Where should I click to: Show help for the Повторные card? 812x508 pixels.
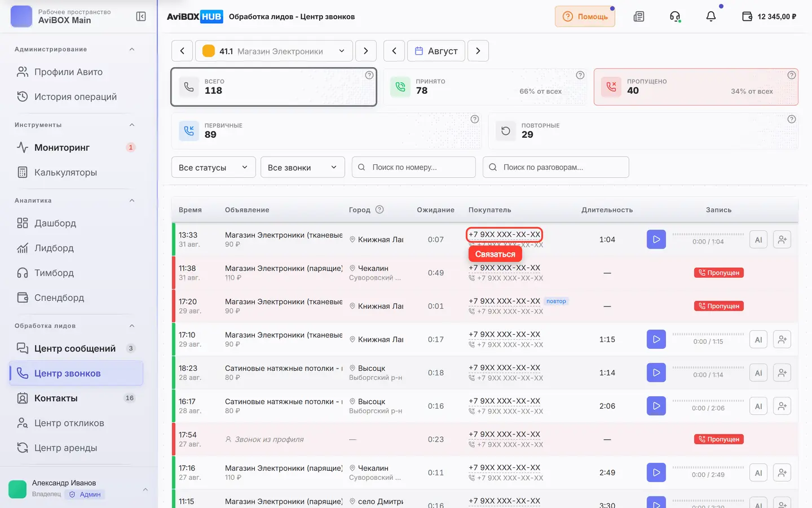[x=792, y=119]
